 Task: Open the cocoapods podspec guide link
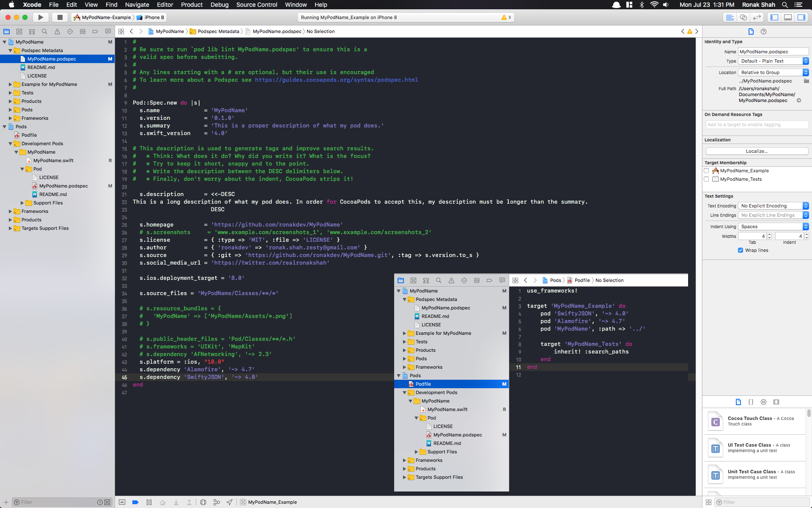coord(336,80)
